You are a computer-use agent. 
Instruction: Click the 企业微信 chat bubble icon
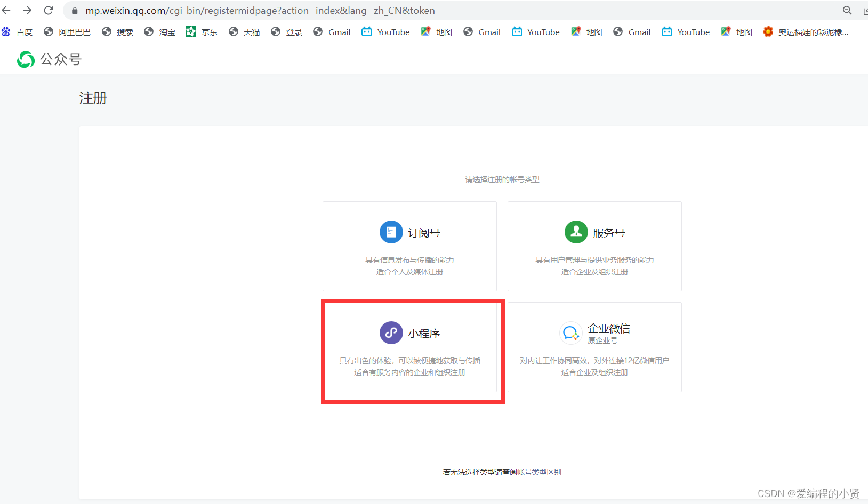tap(570, 333)
